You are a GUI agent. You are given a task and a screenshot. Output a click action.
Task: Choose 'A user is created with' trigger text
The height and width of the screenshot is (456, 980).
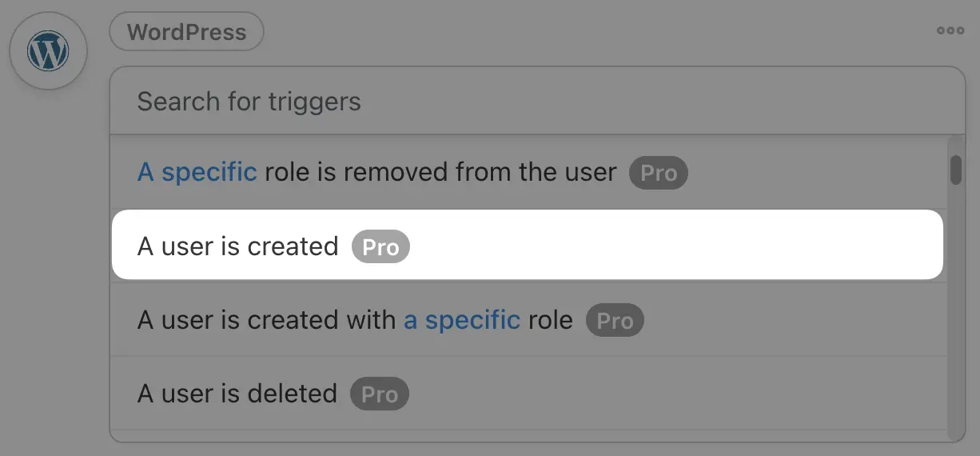[x=266, y=320]
